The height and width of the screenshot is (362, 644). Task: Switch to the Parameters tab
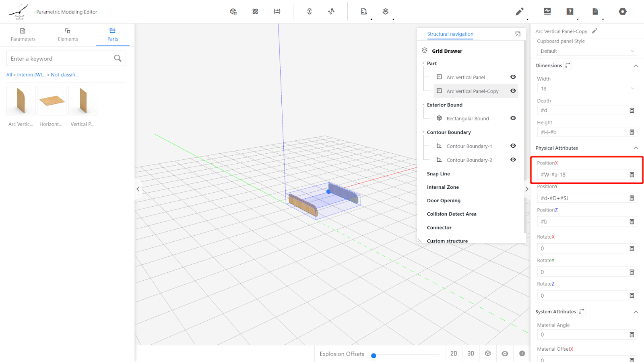click(x=23, y=35)
